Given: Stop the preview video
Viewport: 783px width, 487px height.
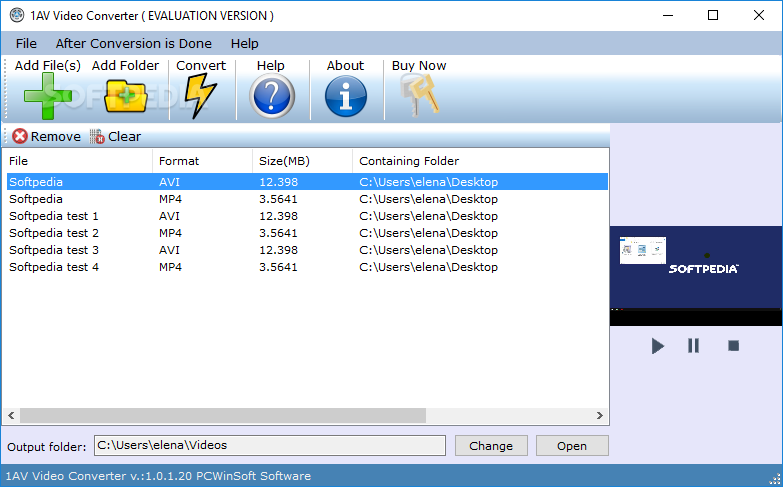Looking at the screenshot, I should click(x=733, y=346).
